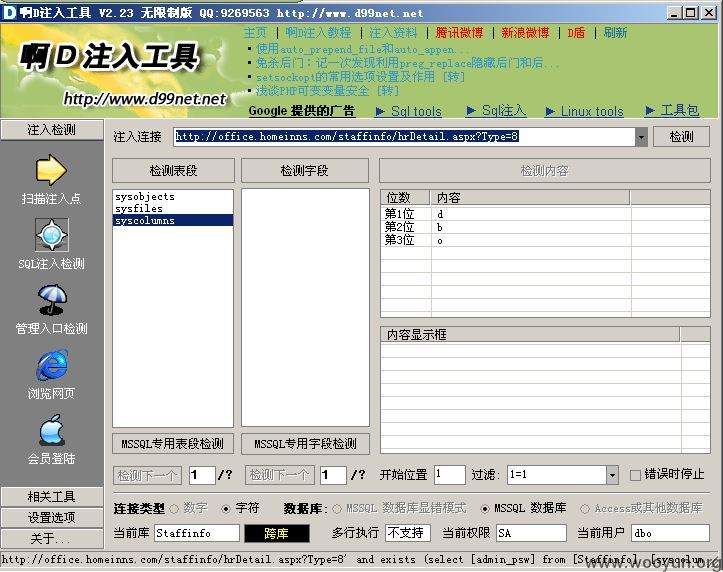Open the preg_replace 免杀后门 article link

pos(407,63)
